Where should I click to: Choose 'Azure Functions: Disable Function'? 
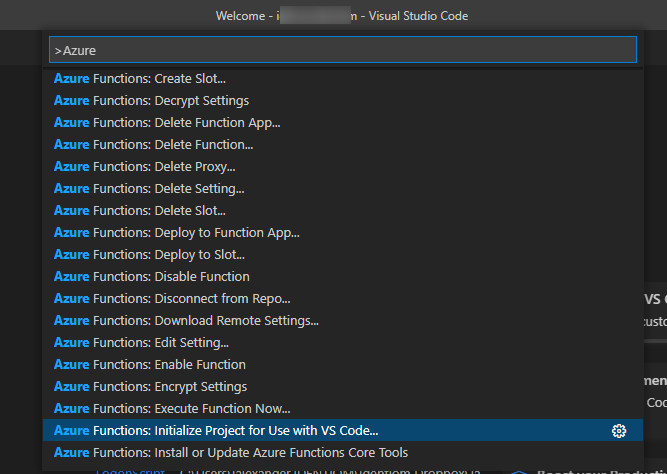(342, 277)
